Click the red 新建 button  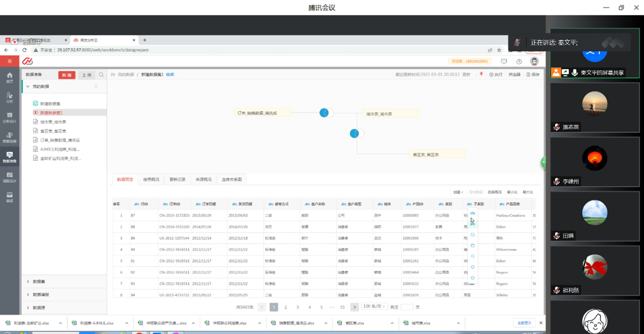[x=66, y=75]
